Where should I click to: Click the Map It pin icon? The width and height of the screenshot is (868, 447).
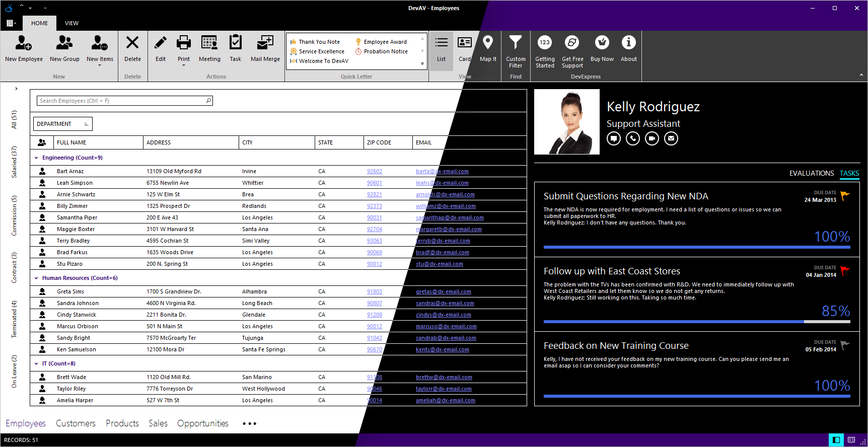487,43
